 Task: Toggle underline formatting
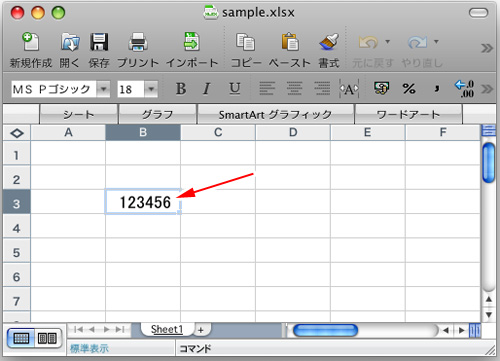pos(235,89)
